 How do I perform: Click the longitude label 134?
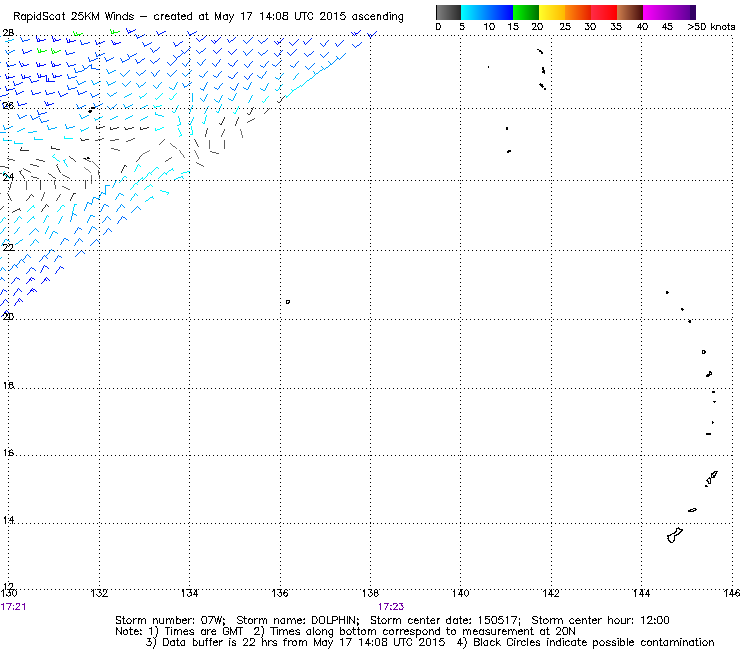pos(189,593)
